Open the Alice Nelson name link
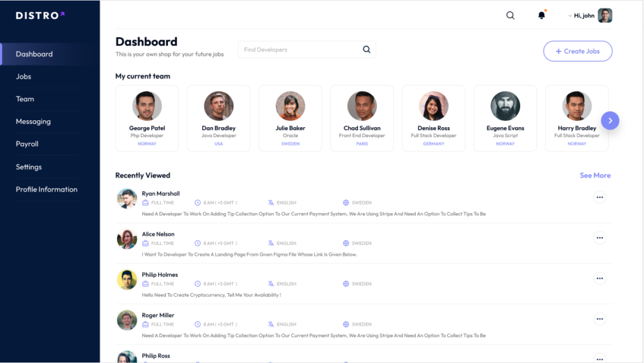Screen dimensions: 644x363 click(158, 234)
